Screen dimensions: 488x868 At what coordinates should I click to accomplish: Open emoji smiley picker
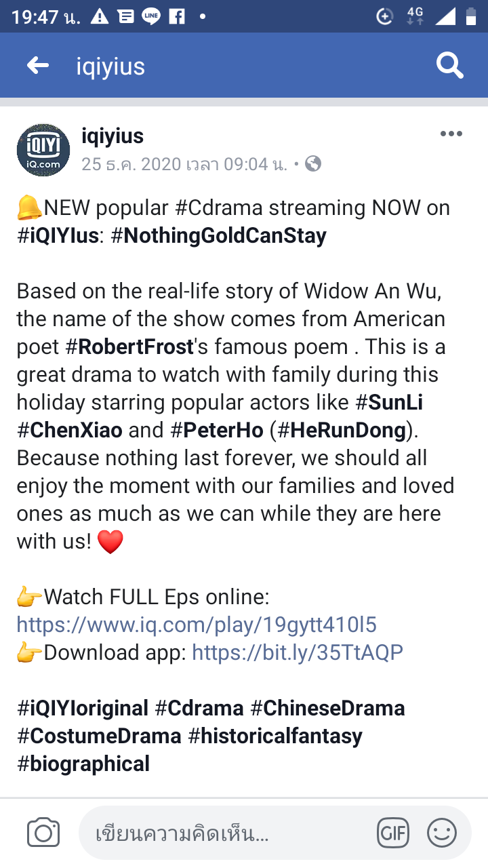(x=442, y=833)
